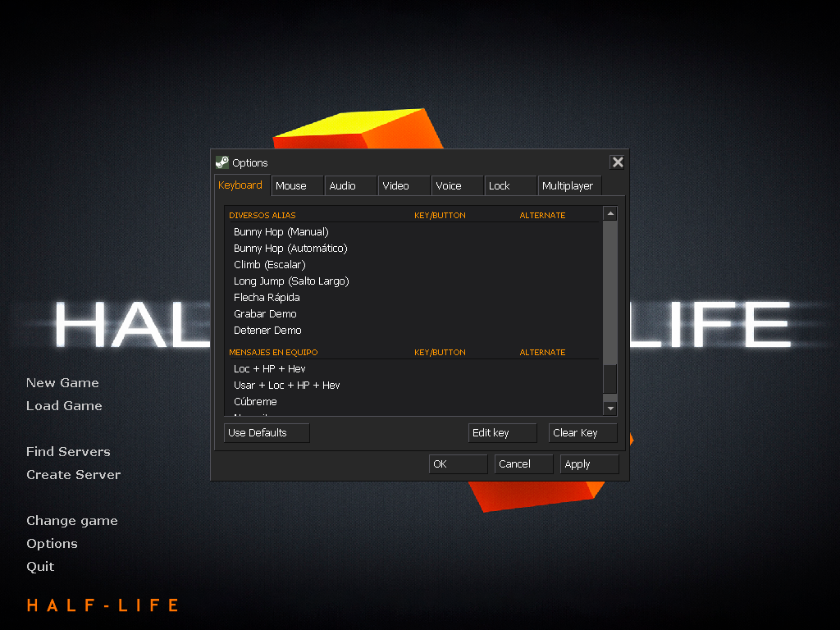Click the Clear Key button
This screenshot has width=840, height=630.
pos(583,433)
